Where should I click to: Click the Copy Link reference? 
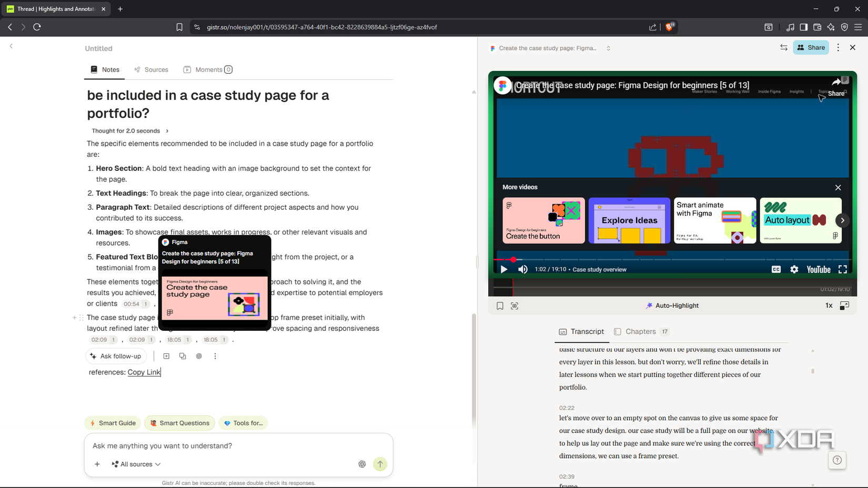click(x=144, y=372)
